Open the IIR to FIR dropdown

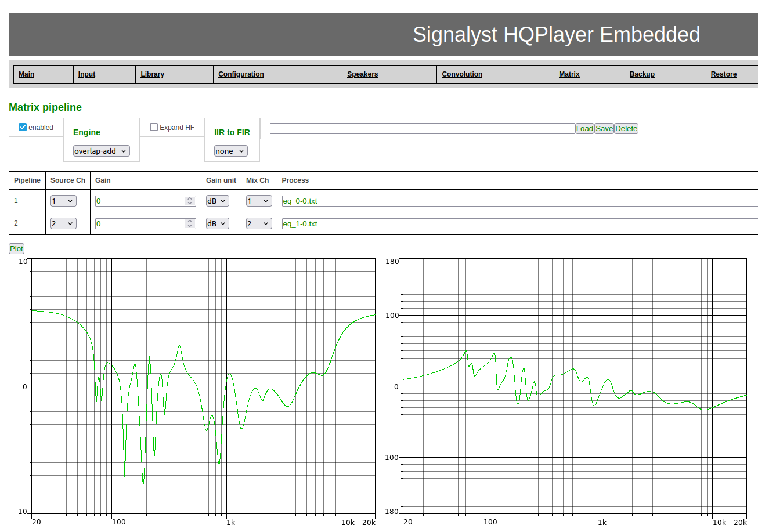(231, 151)
